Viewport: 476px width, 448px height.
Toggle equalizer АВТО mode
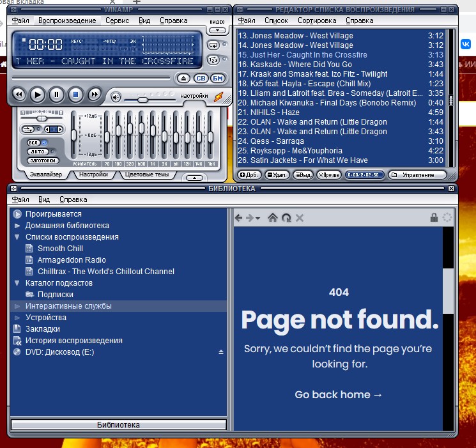[38, 151]
